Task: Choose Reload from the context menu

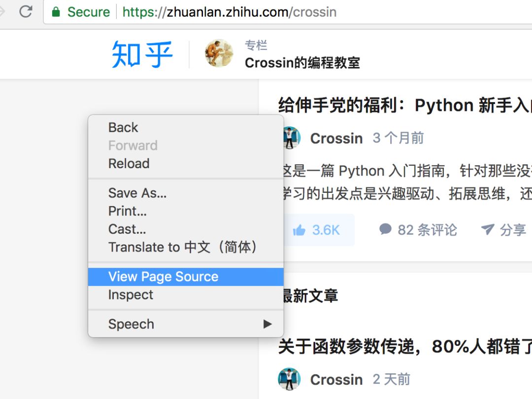Action: pyautogui.click(x=186, y=164)
